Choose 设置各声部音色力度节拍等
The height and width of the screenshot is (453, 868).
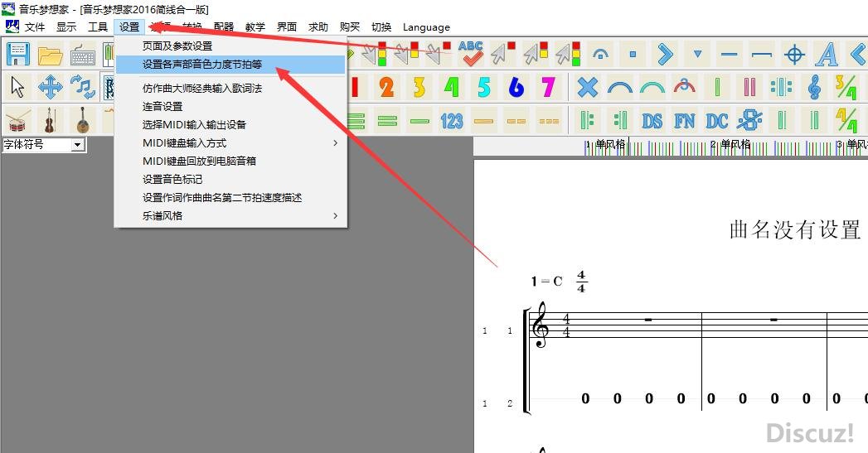[x=230, y=64]
